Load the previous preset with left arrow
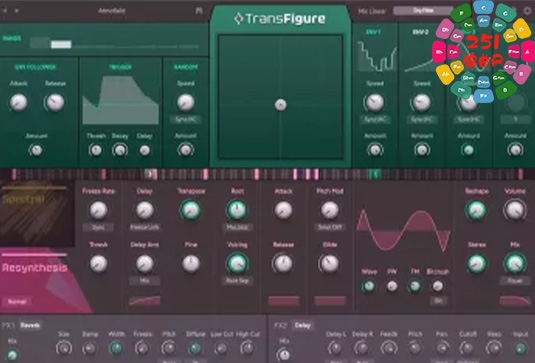Screen dimensions: 535x363 pyautogui.click(x=5, y=11)
